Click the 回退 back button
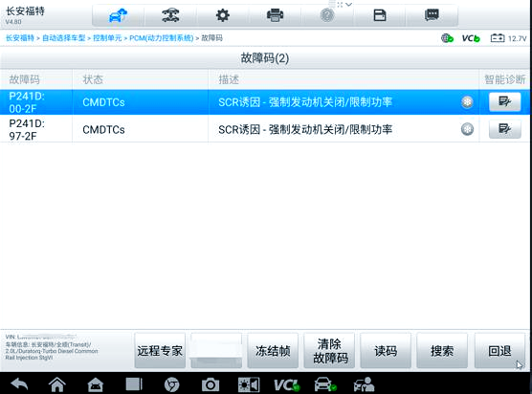This screenshot has width=532, height=394. click(x=499, y=351)
